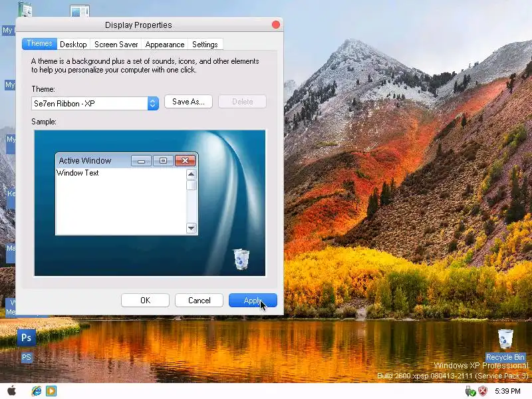This screenshot has height=399, width=532.
Task: Open the Appearance tab
Action: click(x=164, y=45)
